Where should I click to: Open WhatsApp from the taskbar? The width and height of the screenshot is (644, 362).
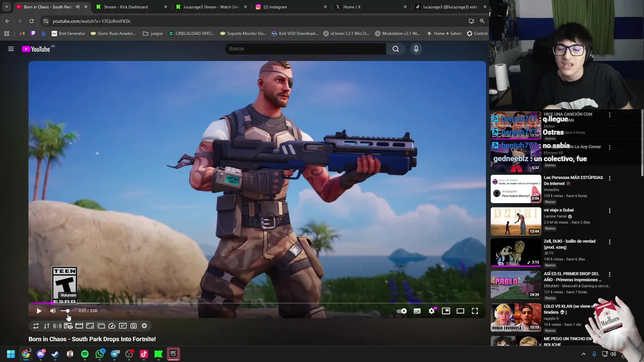[x=100, y=354]
